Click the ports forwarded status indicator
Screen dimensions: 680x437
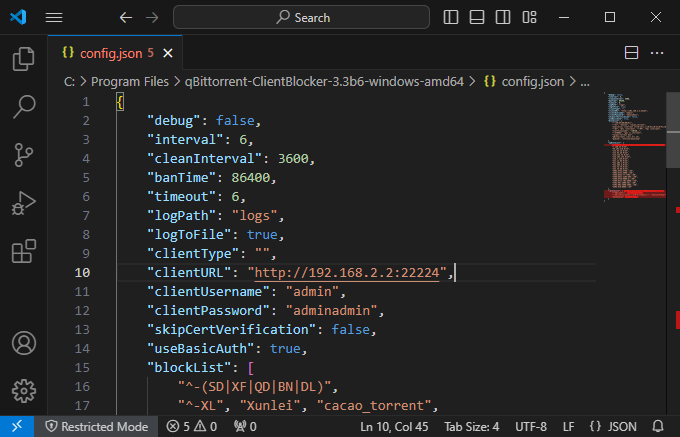point(245,427)
